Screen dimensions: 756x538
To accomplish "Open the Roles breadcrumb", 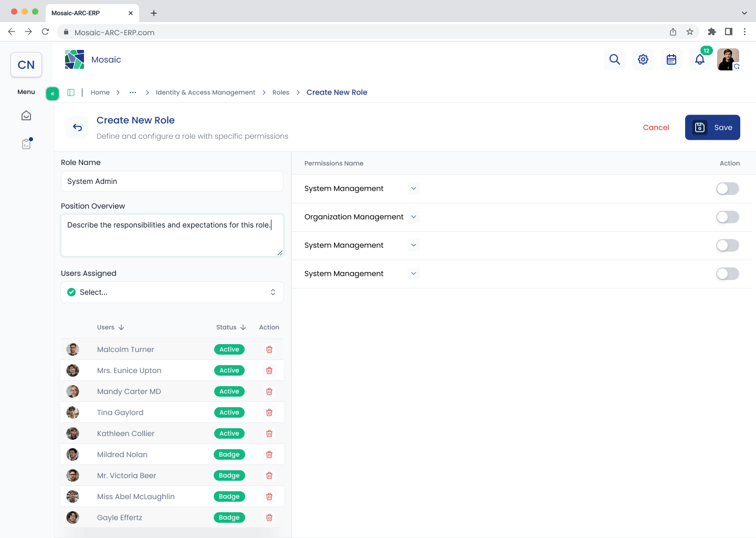I will click(281, 92).
